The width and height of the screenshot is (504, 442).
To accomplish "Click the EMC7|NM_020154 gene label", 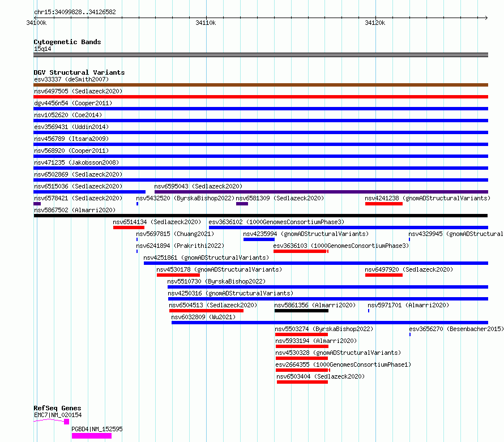I will pos(58,415).
